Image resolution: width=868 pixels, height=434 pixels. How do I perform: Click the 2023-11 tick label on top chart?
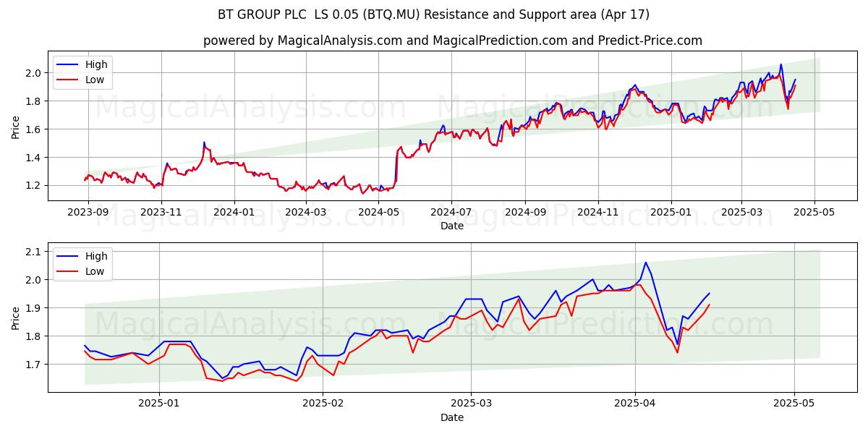point(161,213)
